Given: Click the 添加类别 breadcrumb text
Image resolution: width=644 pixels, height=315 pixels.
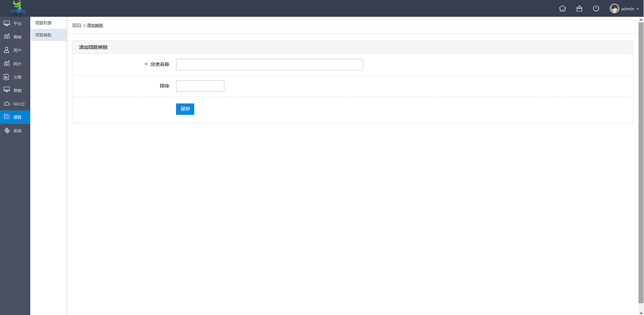Looking at the screenshot, I should [95, 25].
